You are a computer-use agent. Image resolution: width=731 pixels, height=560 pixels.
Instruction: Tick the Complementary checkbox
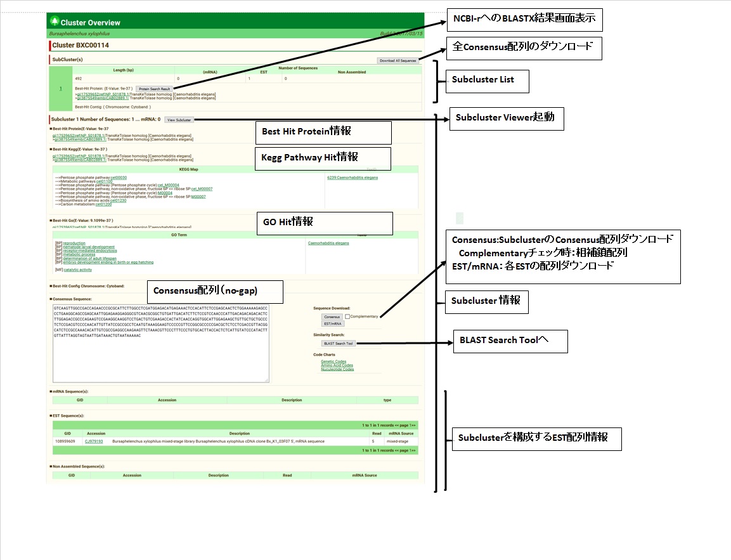coord(347,316)
